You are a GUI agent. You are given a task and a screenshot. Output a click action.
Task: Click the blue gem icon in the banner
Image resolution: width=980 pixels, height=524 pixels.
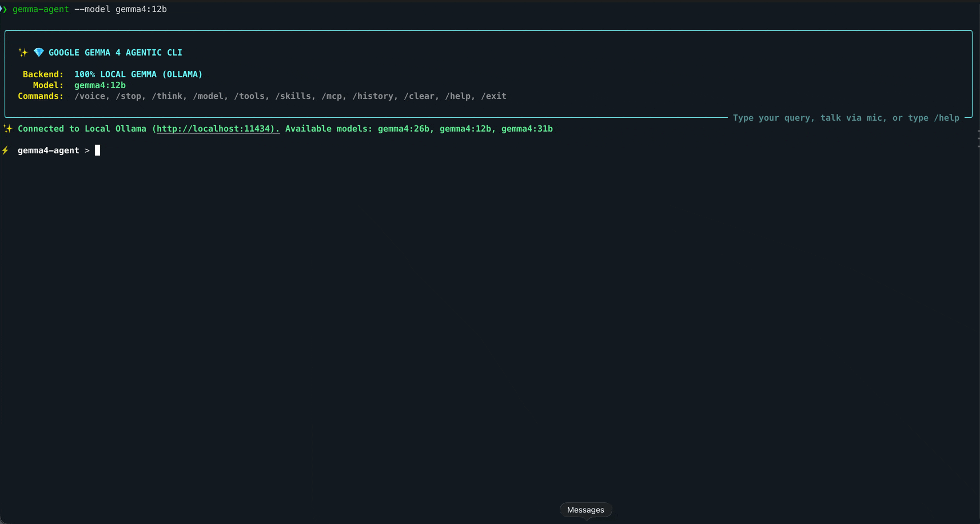38,53
